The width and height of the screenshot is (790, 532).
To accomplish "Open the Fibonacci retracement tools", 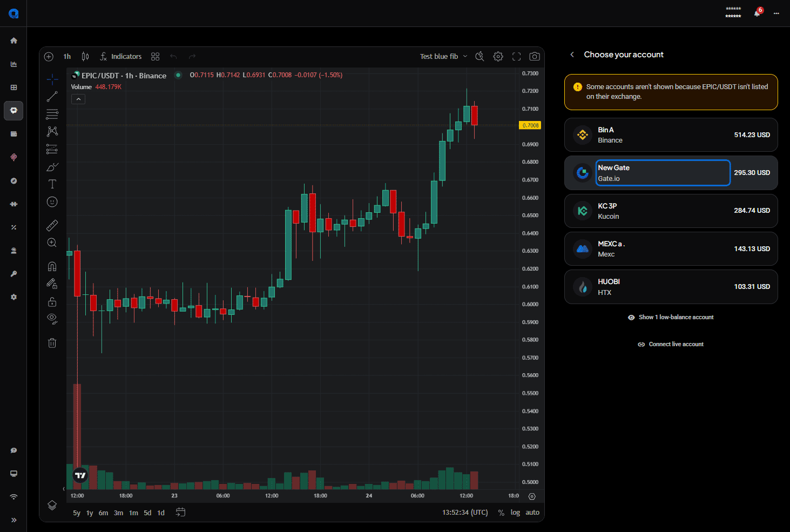I will [52, 114].
